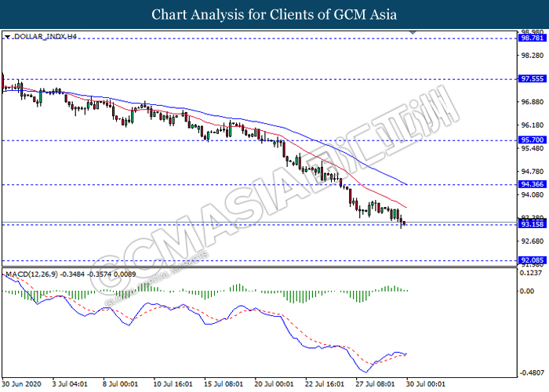Click the -0.4807 value on MACD scale

(529, 373)
